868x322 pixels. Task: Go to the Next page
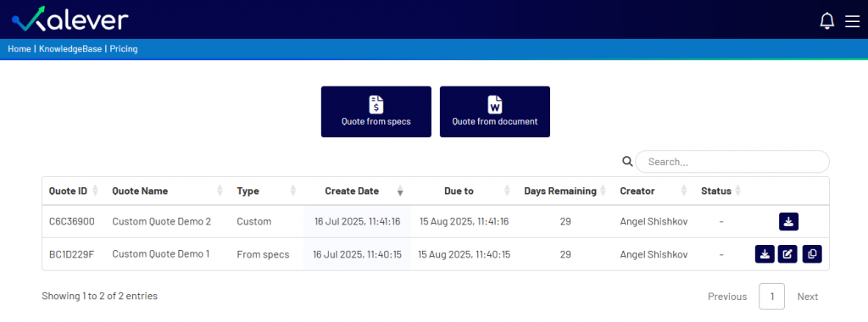pos(808,297)
